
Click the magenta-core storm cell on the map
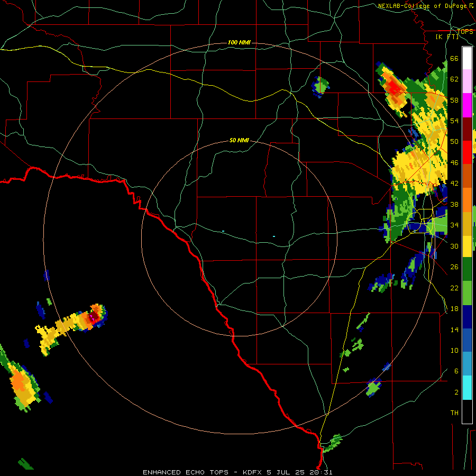(93, 317)
